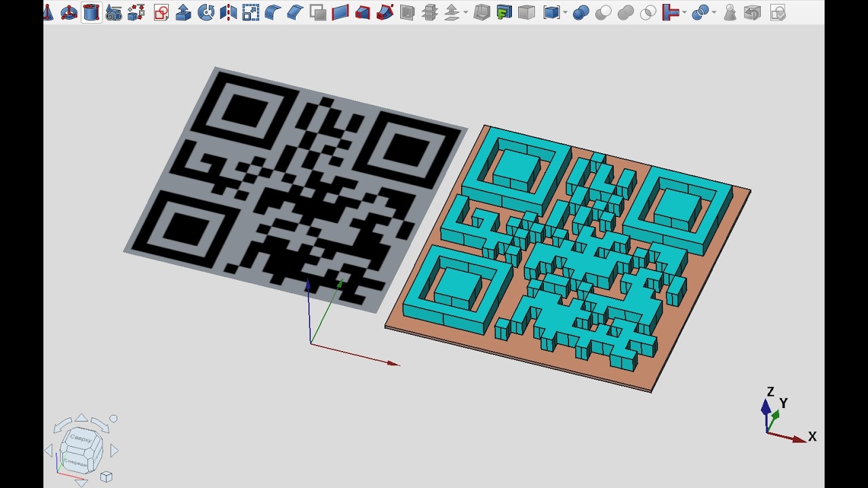This screenshot has height=488, width=868.
Task: Click the navigation cube top face 'Сверху'
Action: pyautogui.click(x=81, y=440)
